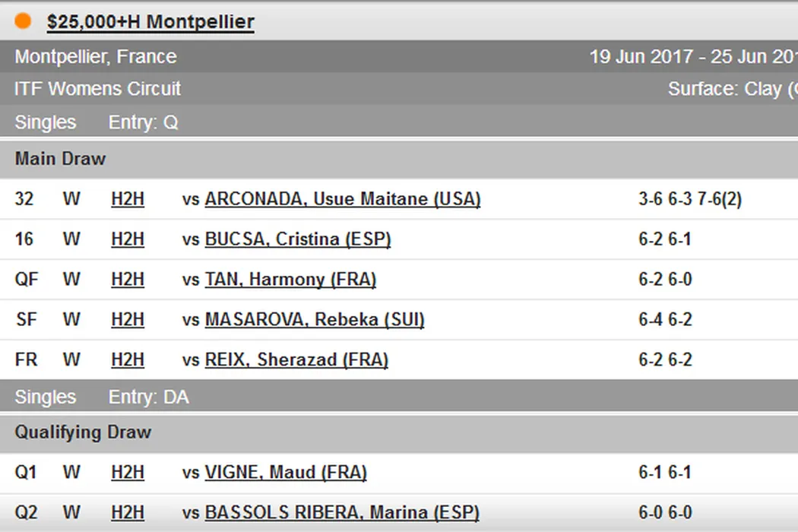The image size is (798, 532).
Task: Click the 3-6 6-3 7-6(2) score
Action: 690,199
